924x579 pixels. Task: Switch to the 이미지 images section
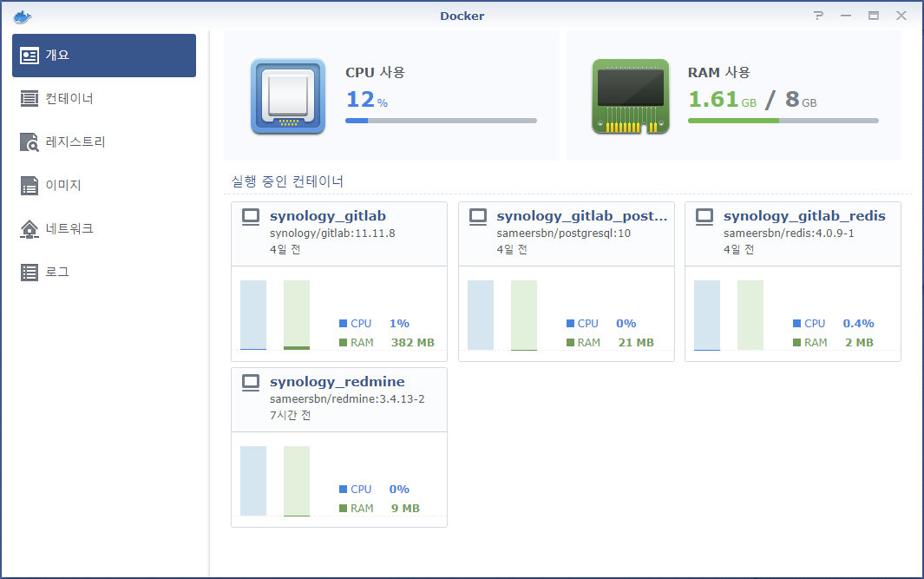coord(104,185)
